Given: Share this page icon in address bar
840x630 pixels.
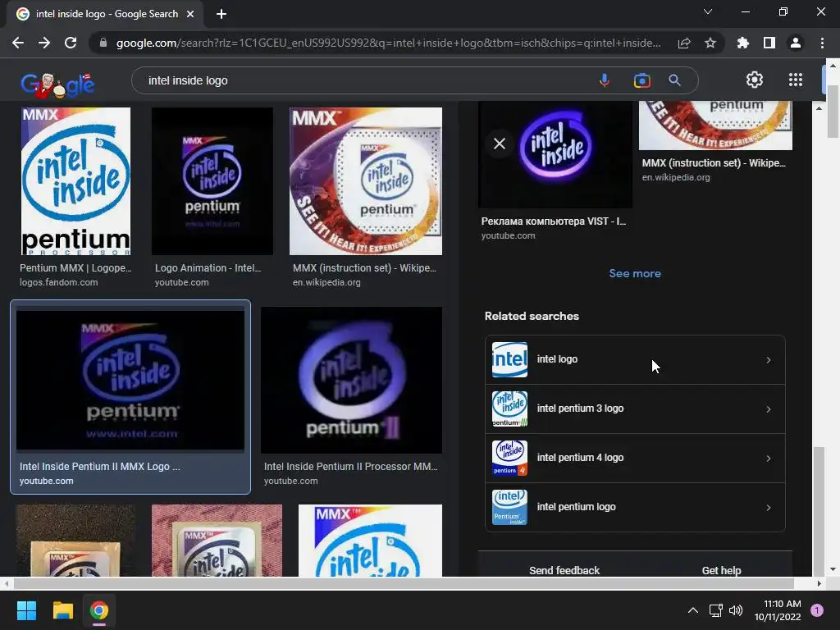Looking at the screenshot, I should [x=684, y=43].
